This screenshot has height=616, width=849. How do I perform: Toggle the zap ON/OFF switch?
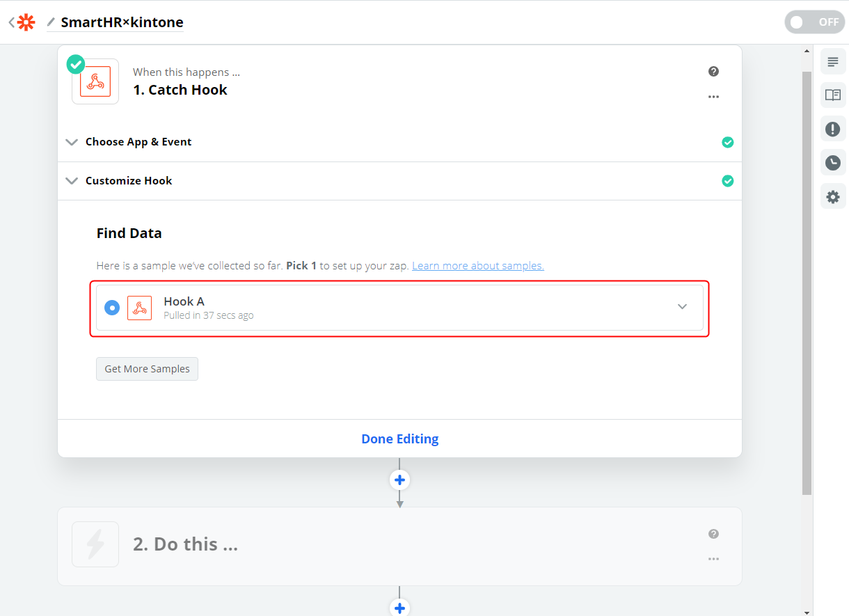(814, 22)
